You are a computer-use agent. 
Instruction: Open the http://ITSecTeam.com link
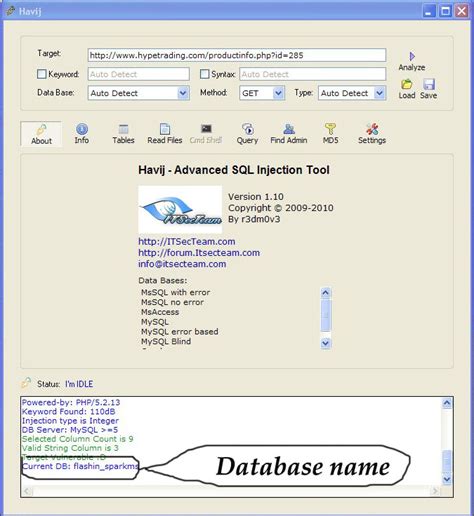pos(187,241)
